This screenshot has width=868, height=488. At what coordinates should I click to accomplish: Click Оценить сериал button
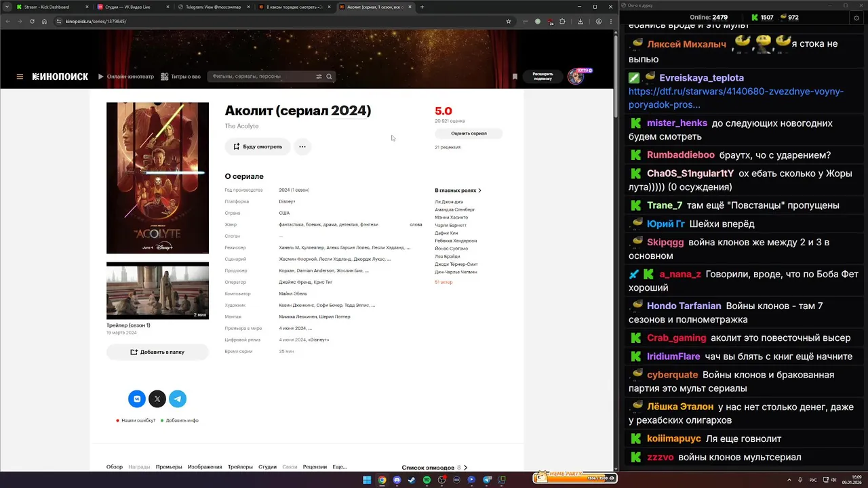point(469,134)
